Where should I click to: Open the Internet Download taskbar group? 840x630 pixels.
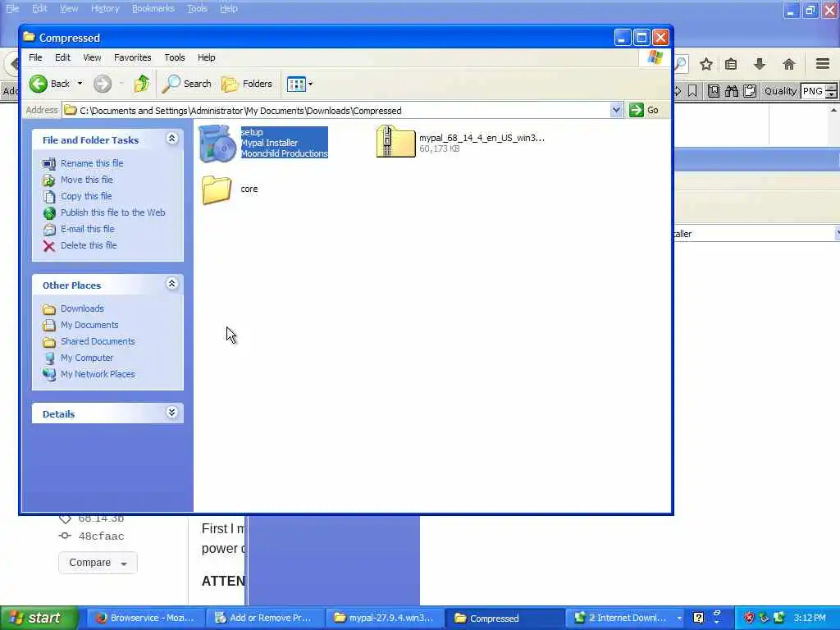[x=624, y=618]
